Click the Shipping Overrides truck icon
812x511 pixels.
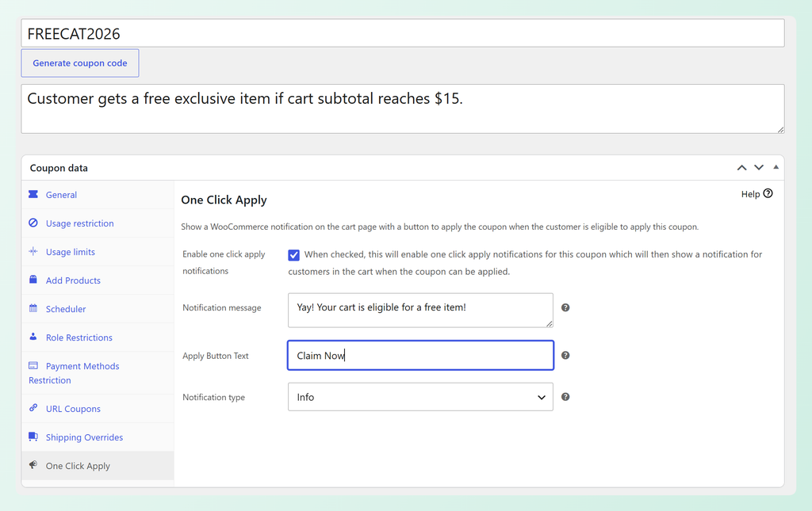(33, 436)
